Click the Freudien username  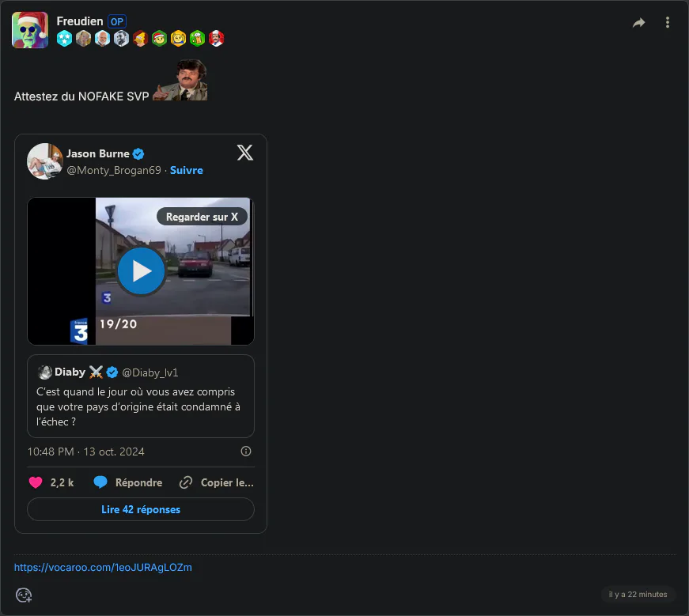point(80,21)
